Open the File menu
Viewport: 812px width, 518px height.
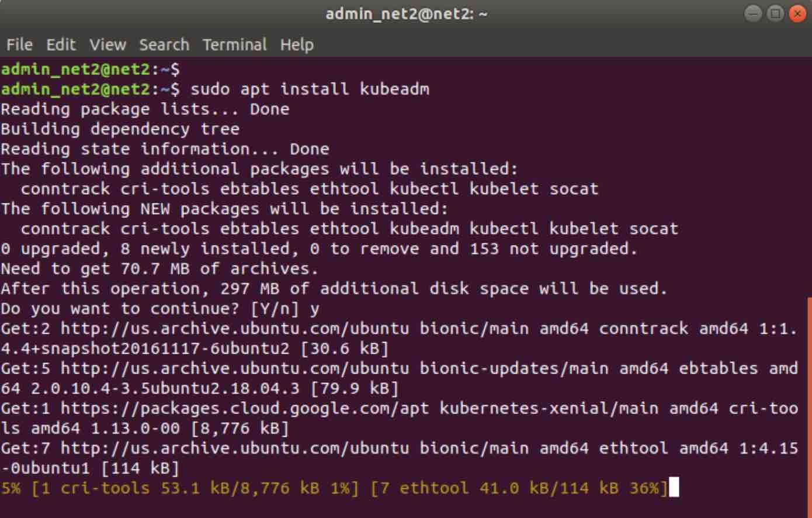[x=19, y=44]
